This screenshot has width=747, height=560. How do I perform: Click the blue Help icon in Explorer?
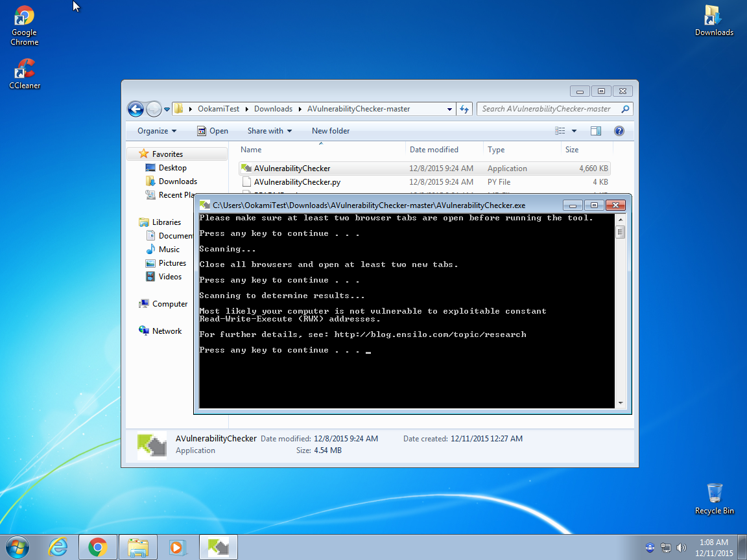[x=619, y=131]
